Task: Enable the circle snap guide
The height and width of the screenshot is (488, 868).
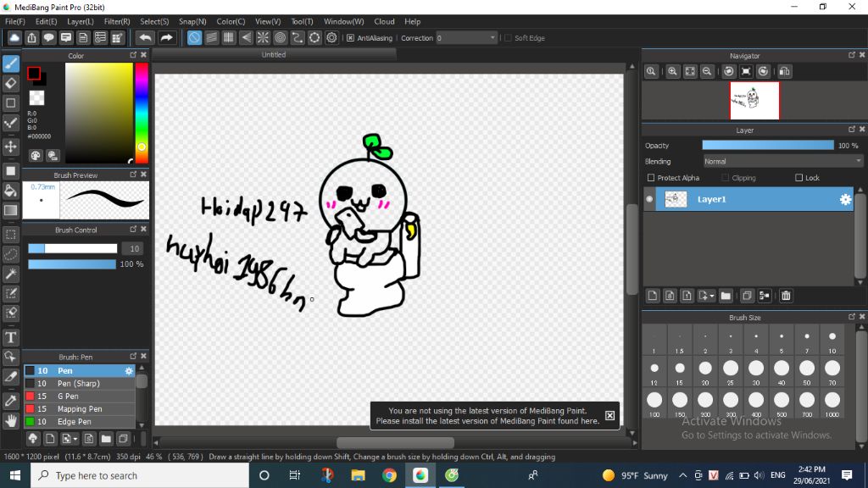Action: click(280, 37)
